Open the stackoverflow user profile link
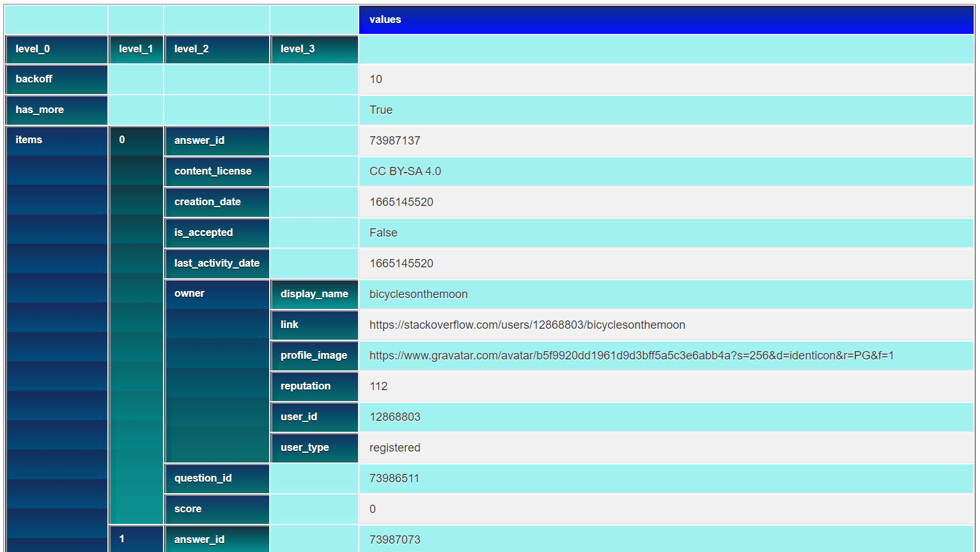The width and height of the screenshot is (980, 552). [x=527, y=325]
